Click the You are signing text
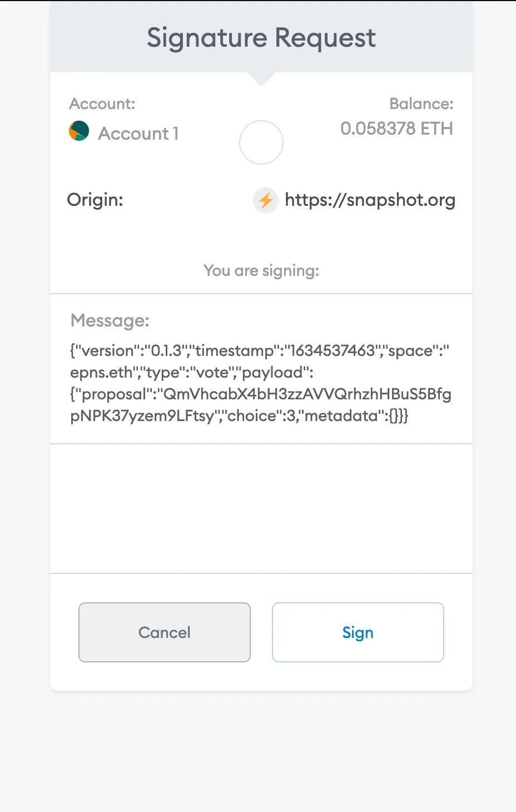The width and height of the screenshot is (516, 812). coord(261,270)
